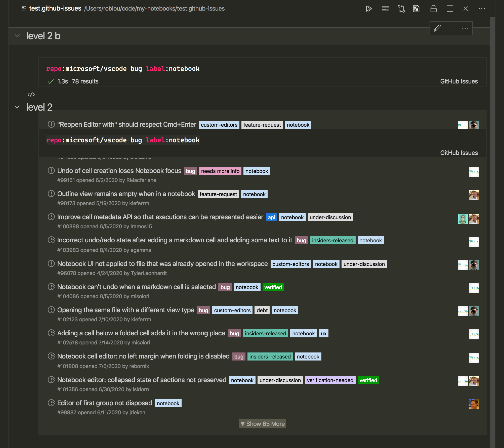504x448 pixels.
Task: Show 65 More issues
Action: (x=262, y=424)
